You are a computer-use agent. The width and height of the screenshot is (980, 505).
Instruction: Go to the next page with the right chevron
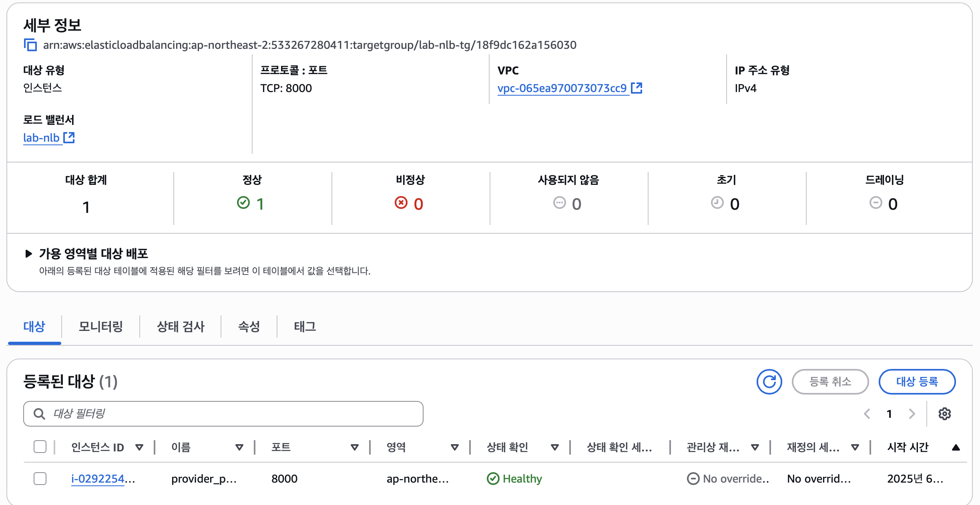(x=912, y=414)
